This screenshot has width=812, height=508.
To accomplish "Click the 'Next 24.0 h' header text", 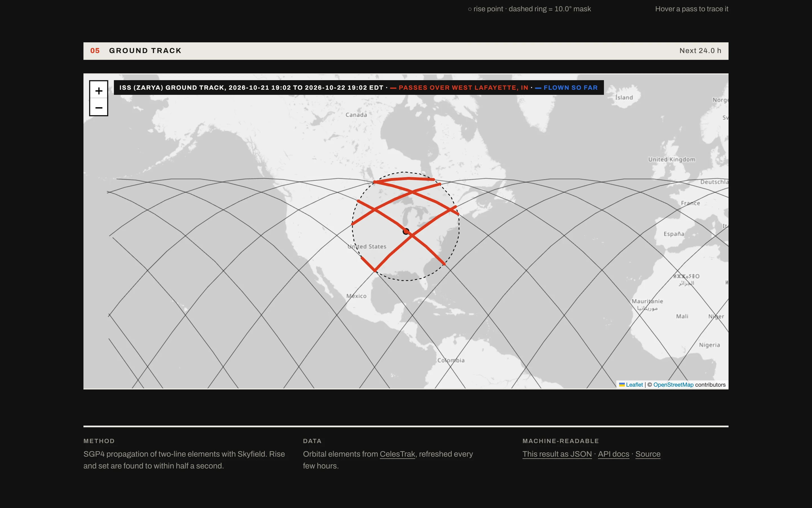I will coord(700,51).
